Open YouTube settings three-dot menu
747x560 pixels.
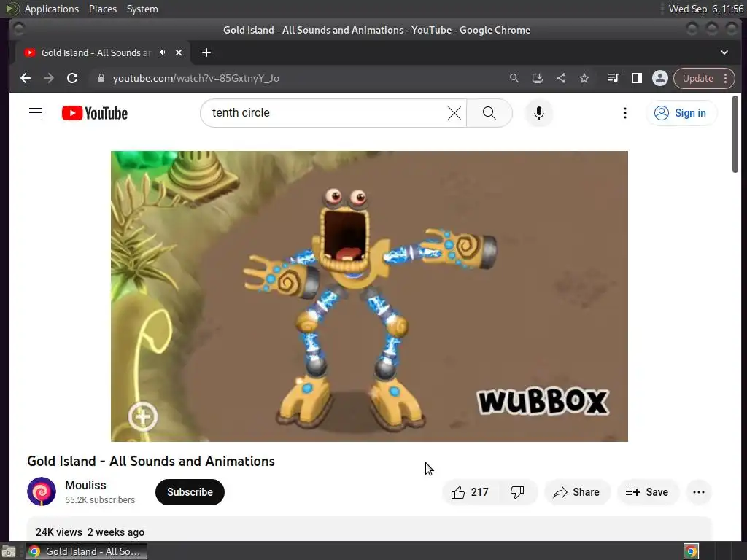click(x=625, y=113)
